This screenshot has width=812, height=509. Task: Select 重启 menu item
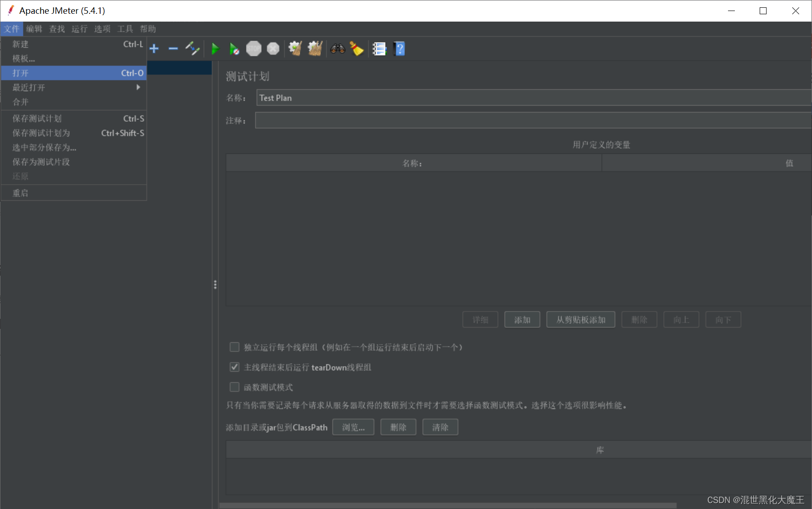click(x=74, y=193)
